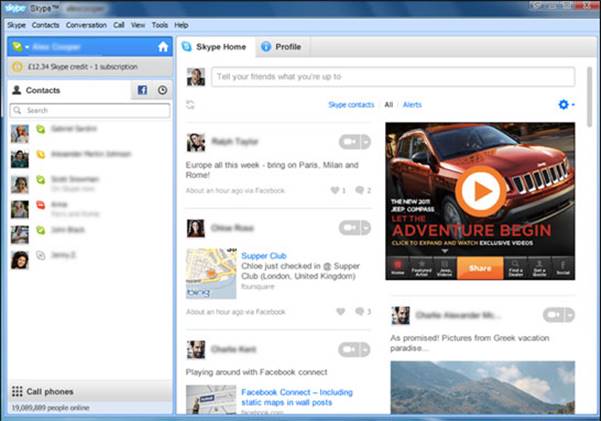Click the Share button in the Jeep ad

[480, 268]
